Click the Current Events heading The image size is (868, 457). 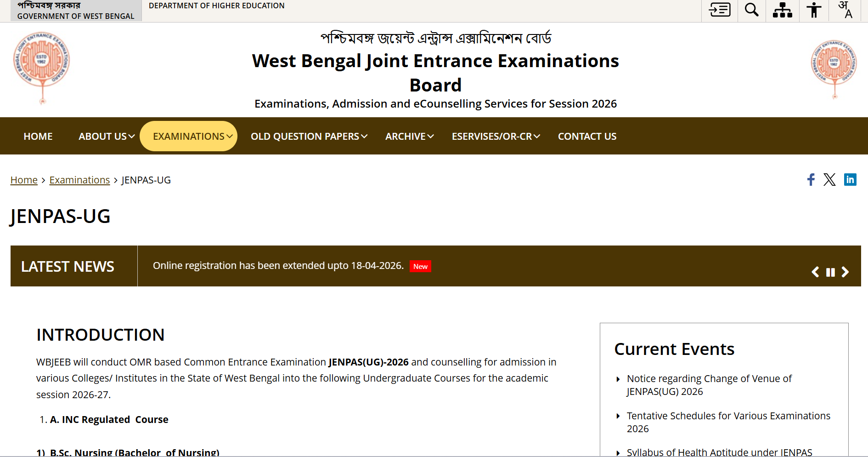[x=674, y=349]
